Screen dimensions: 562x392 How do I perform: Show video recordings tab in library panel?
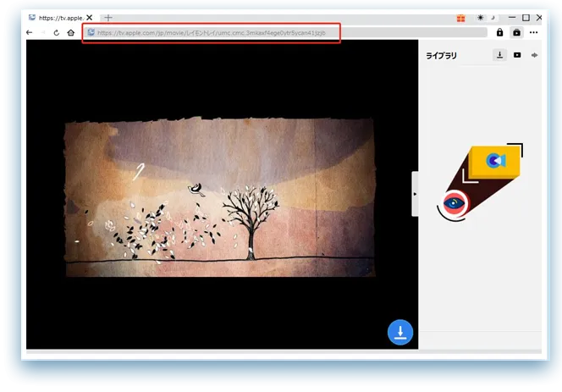(x=517, y=55)
